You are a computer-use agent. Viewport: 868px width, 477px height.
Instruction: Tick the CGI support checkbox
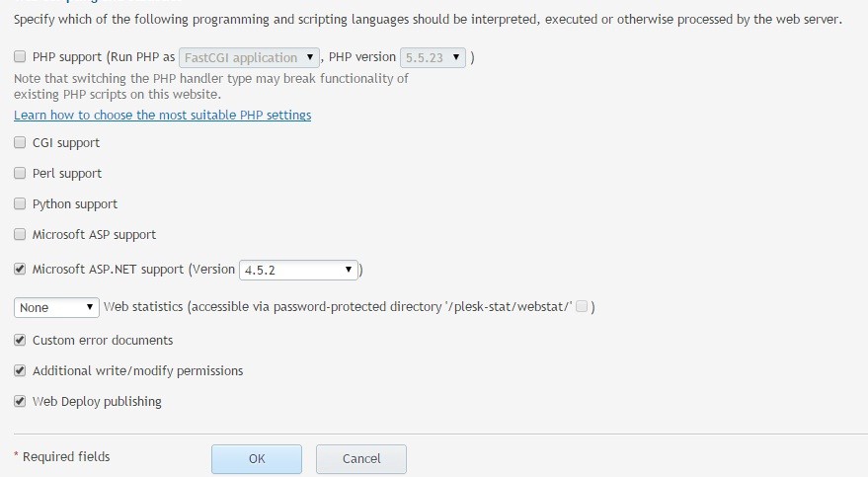[21, 143]
